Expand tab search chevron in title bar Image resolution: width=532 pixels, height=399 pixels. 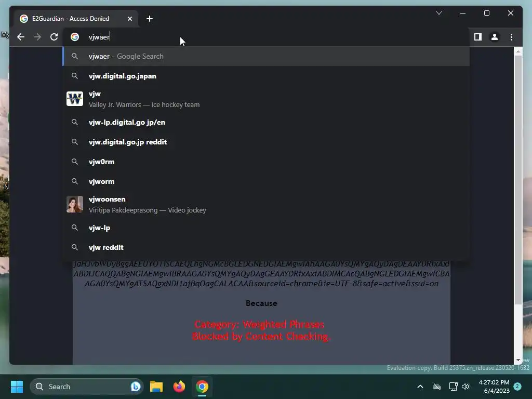[438, 13]
